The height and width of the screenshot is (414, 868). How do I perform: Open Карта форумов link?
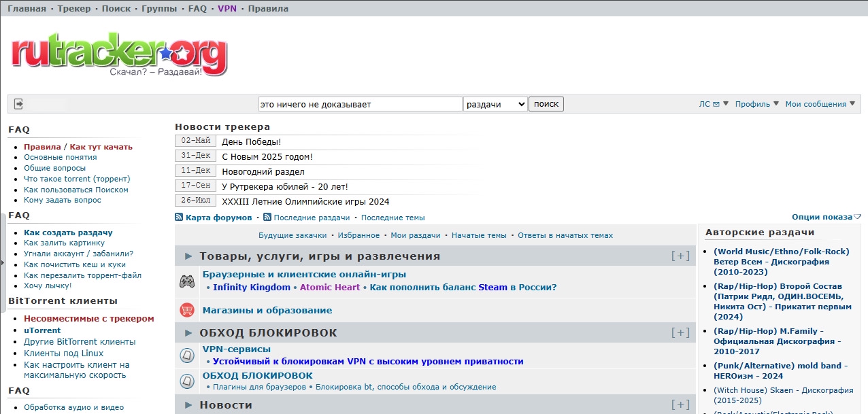[x=218, y=218]
